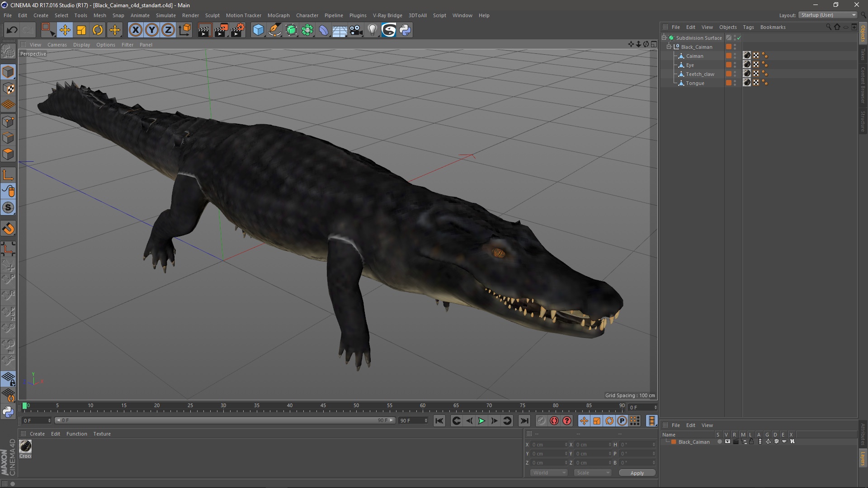Go to end of animation

pos(524,421)
